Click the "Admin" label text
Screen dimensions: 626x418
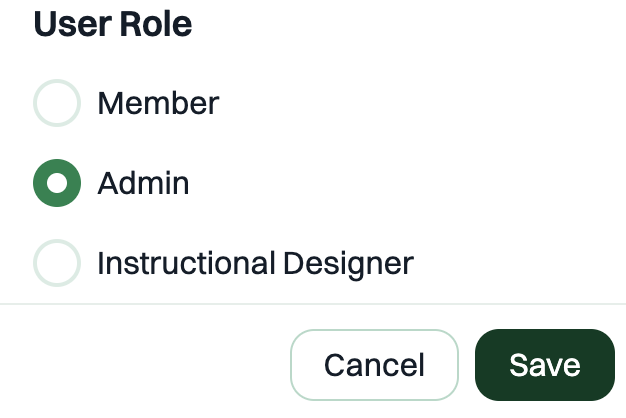pos(143,183)
